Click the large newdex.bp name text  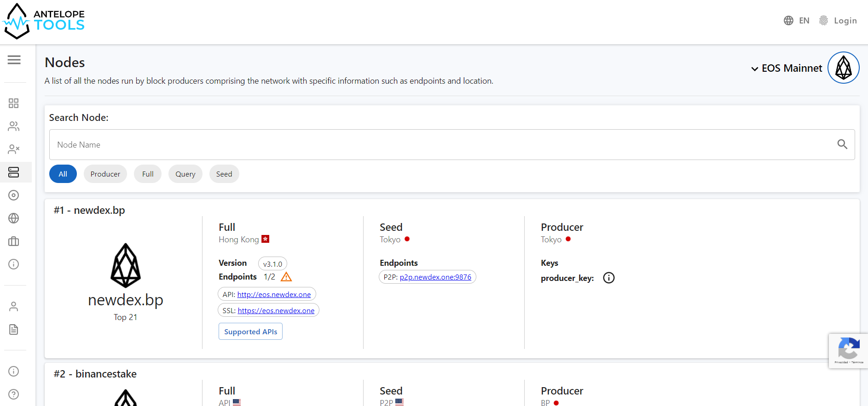tap(126, 300)
